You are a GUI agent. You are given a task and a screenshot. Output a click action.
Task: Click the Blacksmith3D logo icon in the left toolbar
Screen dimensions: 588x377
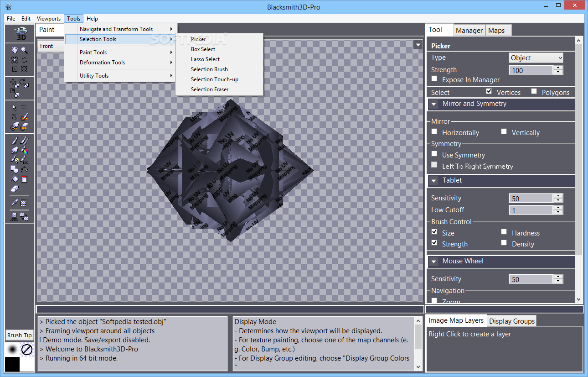[20, 34]
